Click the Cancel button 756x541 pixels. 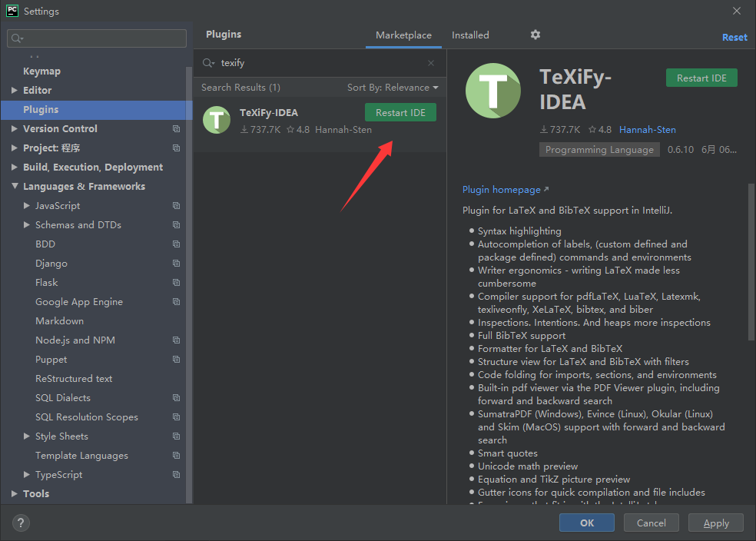point(652,523)
